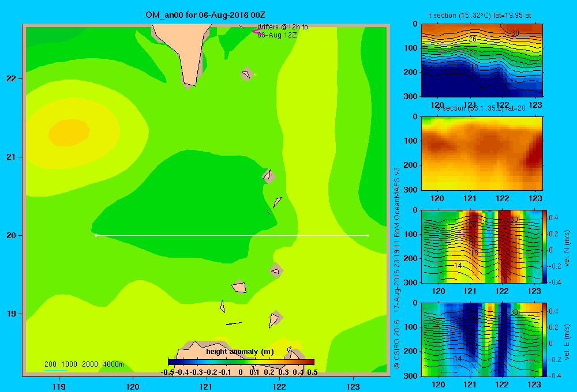
Task: Click the right endpoint of the white section line
Action: tap(368, 235)
